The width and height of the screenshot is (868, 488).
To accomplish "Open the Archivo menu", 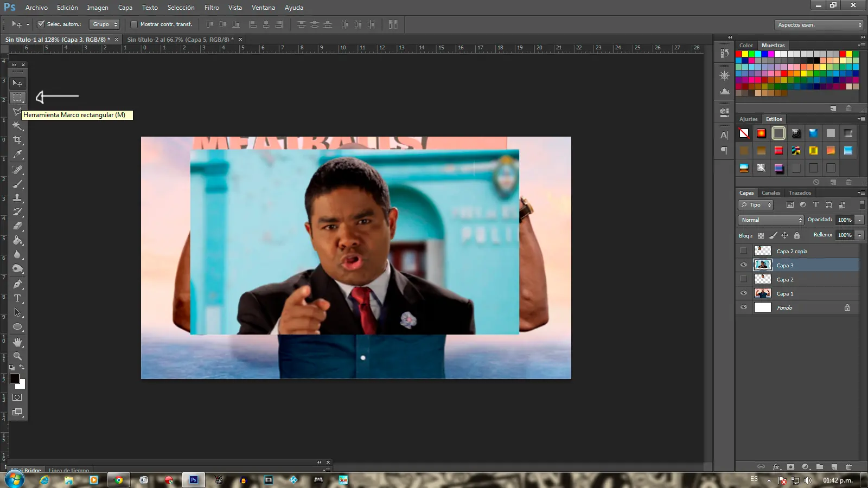I will 36,8.
